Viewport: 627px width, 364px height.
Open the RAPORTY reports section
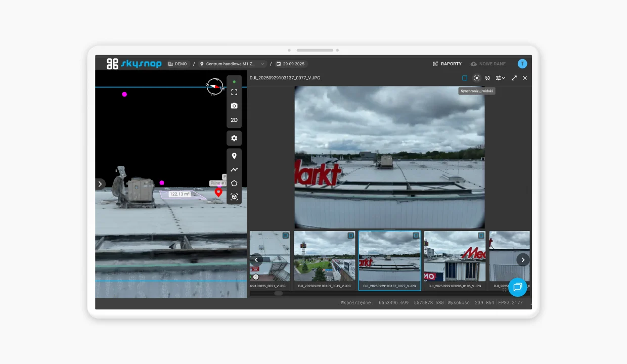pyautogui.click(x=447, y=64)
